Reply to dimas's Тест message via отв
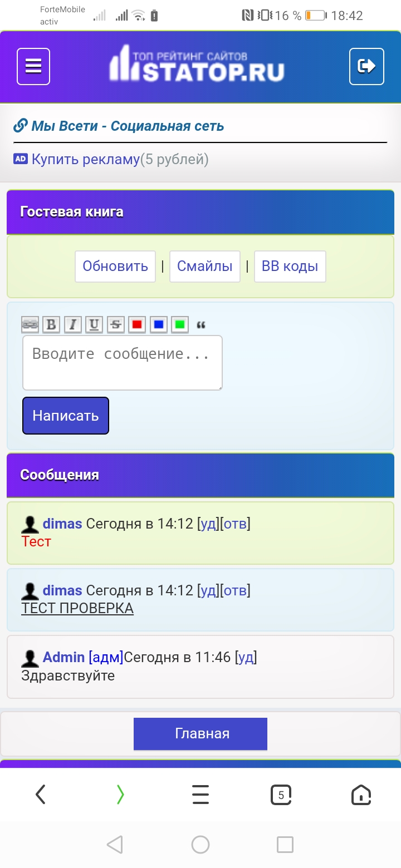 [235, 524]
